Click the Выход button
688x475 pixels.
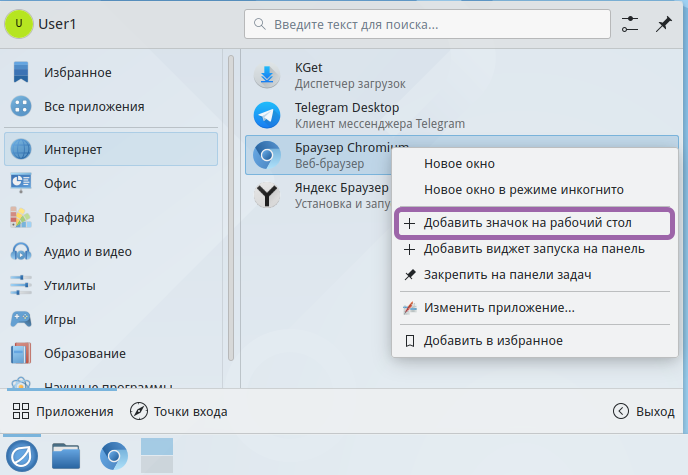[x=644, y=411]
